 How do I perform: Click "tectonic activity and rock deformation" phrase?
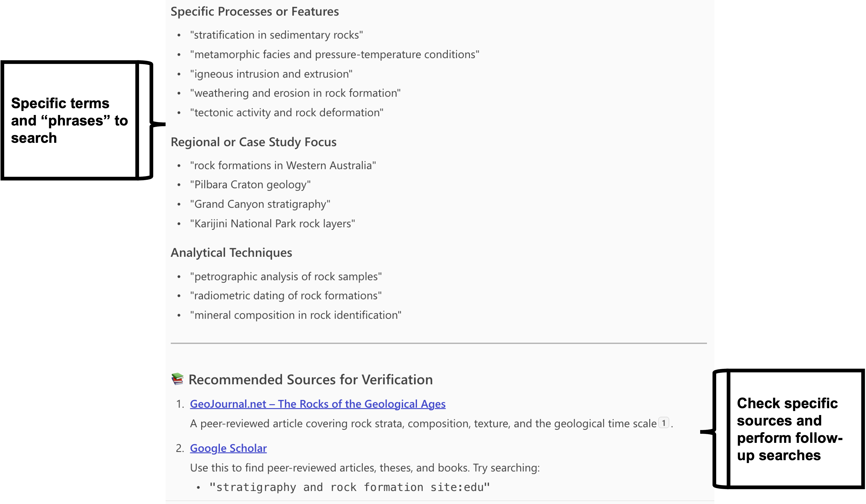(x=286, y=113)
